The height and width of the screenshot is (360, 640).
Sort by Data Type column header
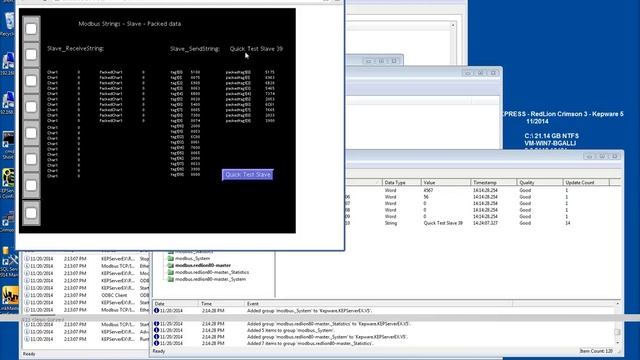401,182
